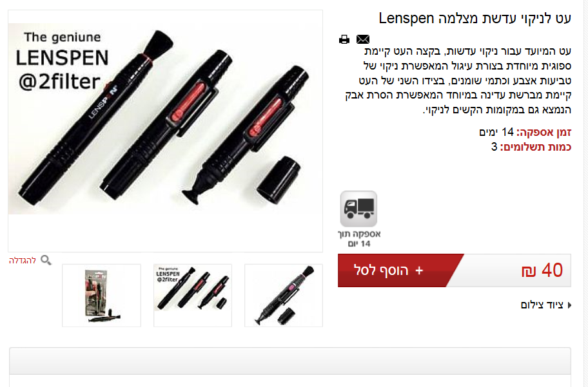Viewport: 588px width, 387px height.
Task: Select the three-pens LENSPEN @2filter thumbnail
Action: coord(193,295)
